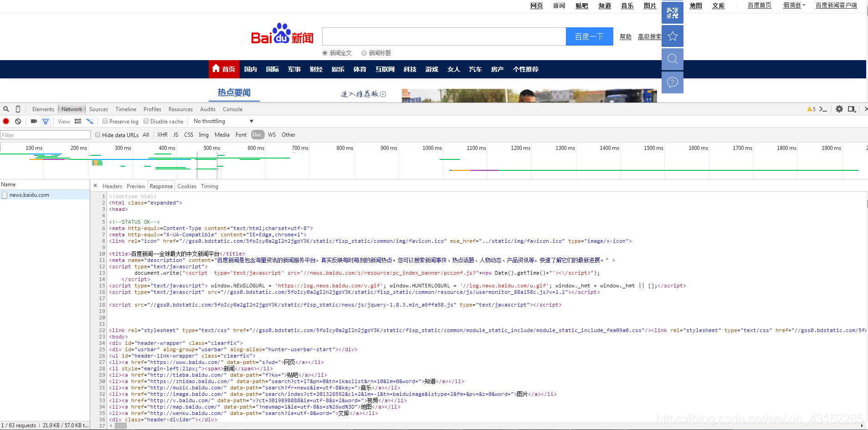Click the Baidu news logo

click(282, 34)
